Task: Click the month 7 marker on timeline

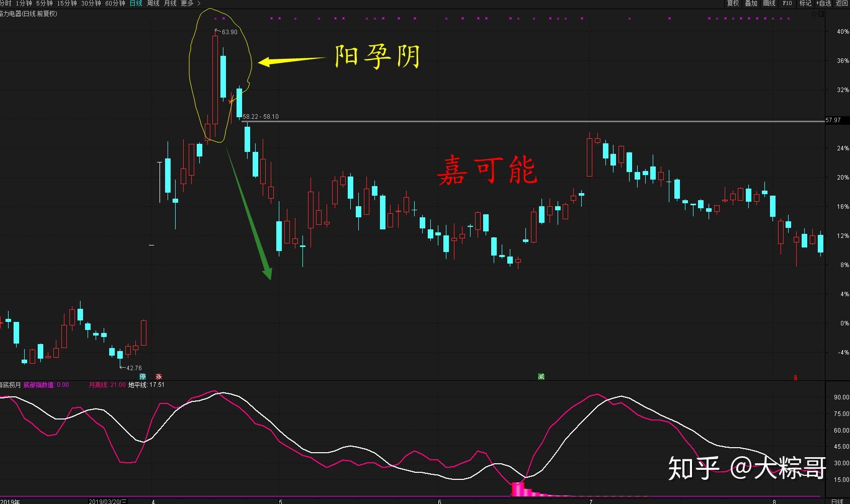Action: (591, 501)
